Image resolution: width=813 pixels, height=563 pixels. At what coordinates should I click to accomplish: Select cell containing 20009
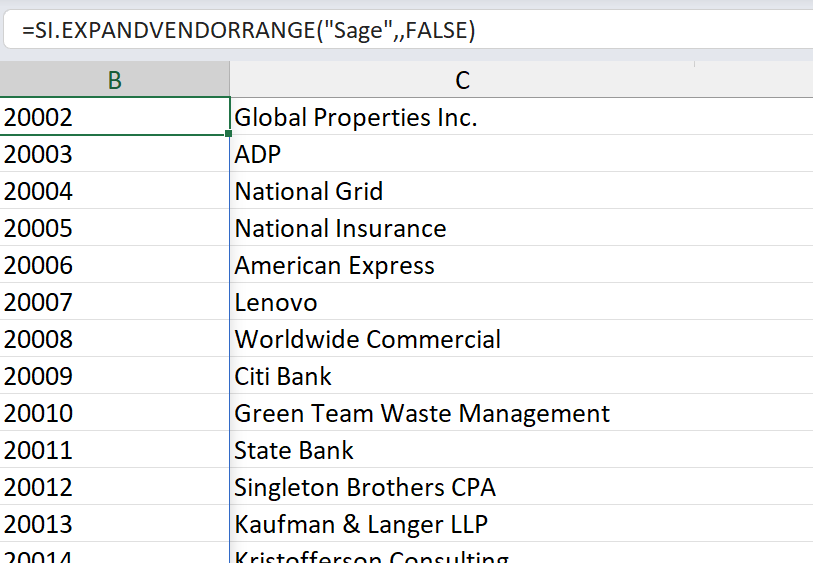(115, 376)
